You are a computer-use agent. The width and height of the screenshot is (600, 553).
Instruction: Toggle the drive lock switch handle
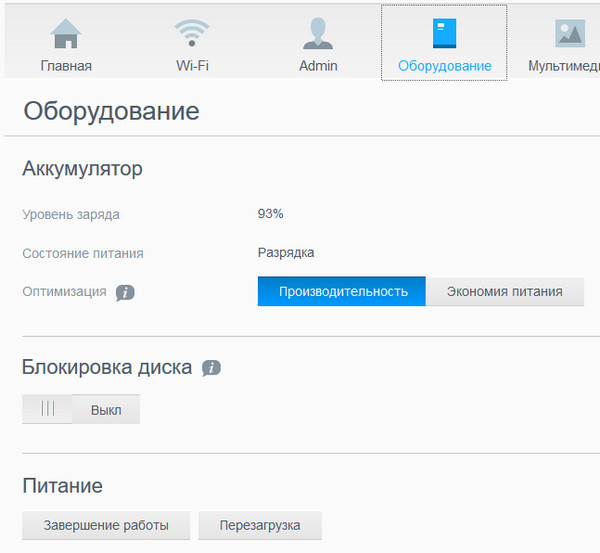coord(47,410)
